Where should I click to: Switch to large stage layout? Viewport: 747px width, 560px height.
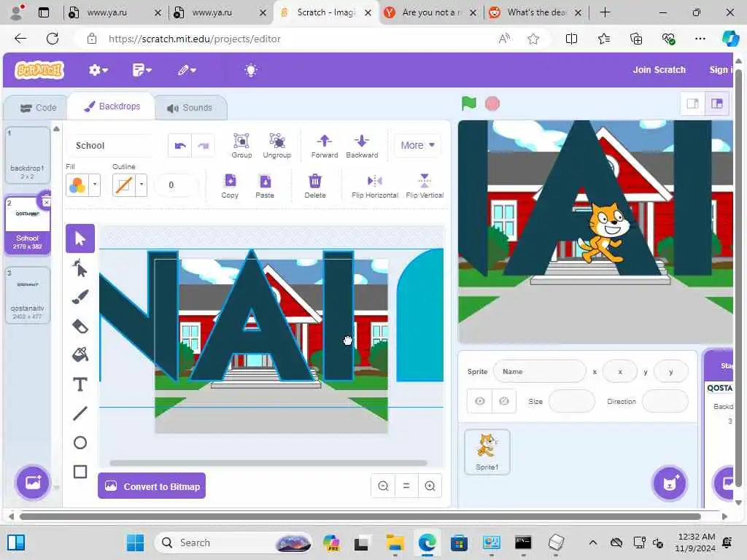tap(716, 104)
